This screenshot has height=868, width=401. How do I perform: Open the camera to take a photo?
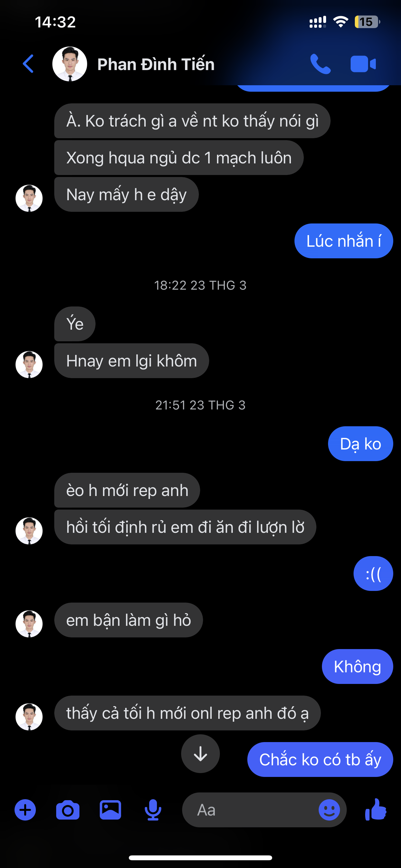(68, 810)
